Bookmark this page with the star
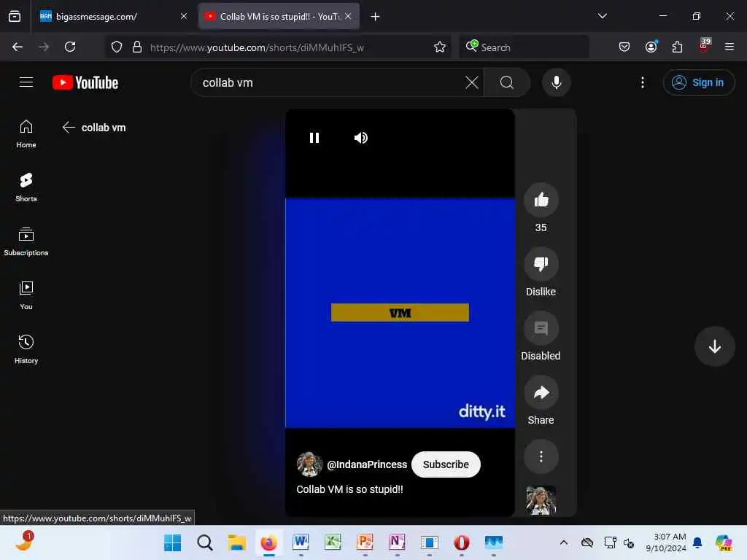Viewport: 747px width, 560px height. [439, 47]
